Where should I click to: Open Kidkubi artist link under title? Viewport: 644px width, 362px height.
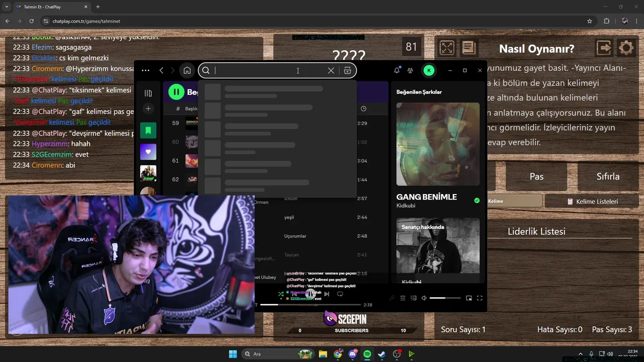pyautogui.click(x=406, y=206)
